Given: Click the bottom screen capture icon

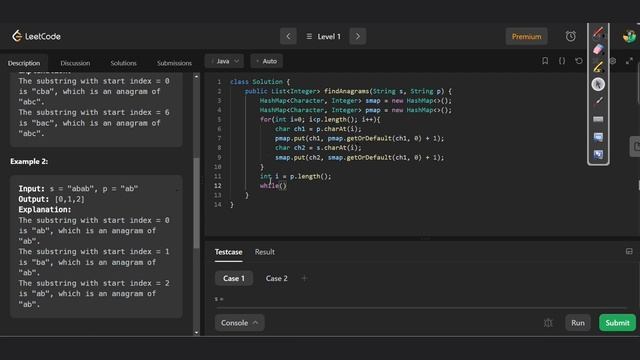Looking at the screenshot, I should [x=598, y=154].
